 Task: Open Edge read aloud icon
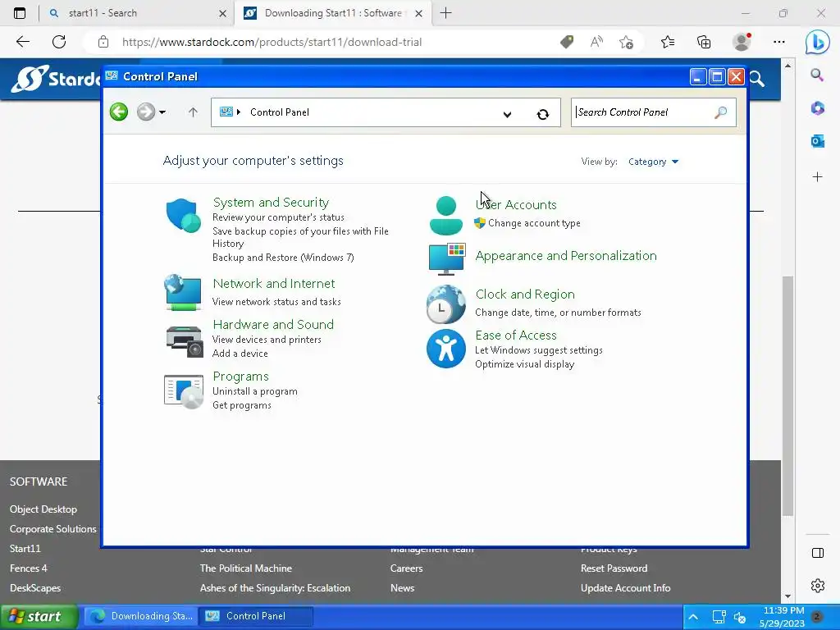(596, 42)
